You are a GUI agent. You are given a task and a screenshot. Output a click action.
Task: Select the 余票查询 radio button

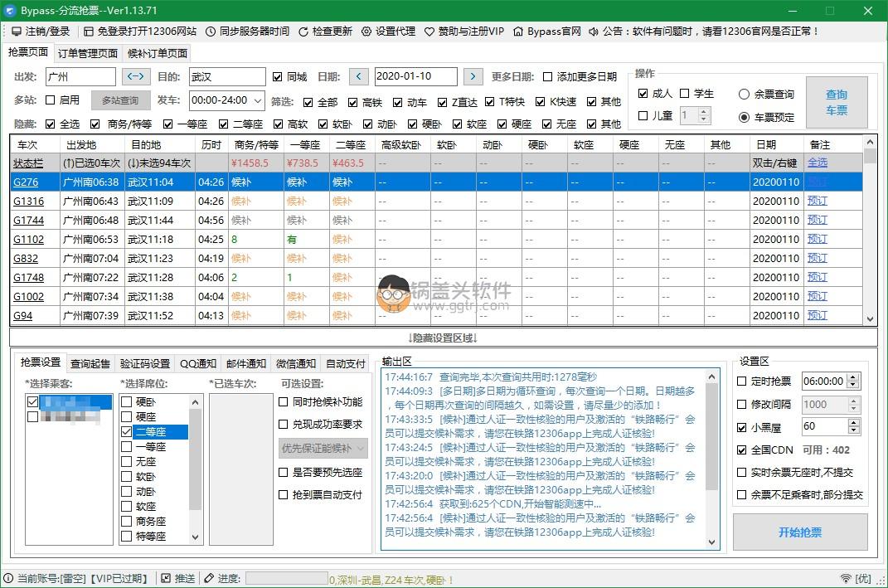745,95
